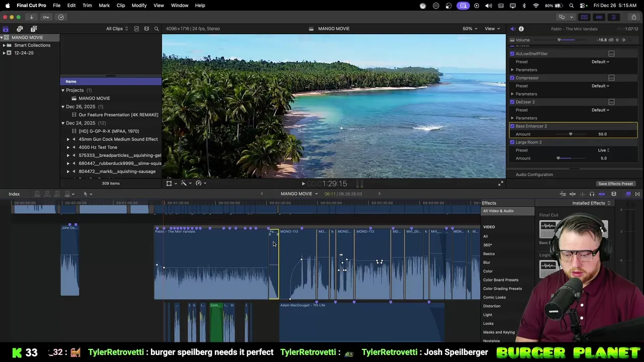Open the Modify menu
This screenshot has height=362, width=644.
click(139, 6)
